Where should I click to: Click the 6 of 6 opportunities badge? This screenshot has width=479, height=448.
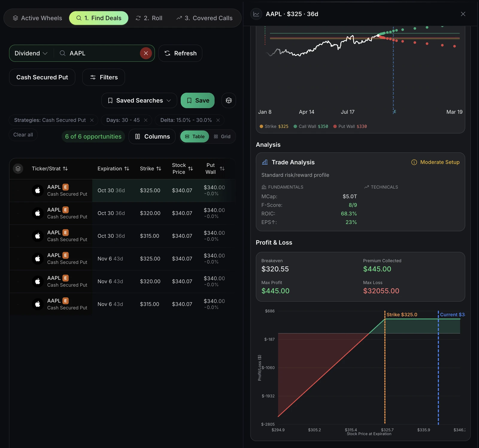93,136
